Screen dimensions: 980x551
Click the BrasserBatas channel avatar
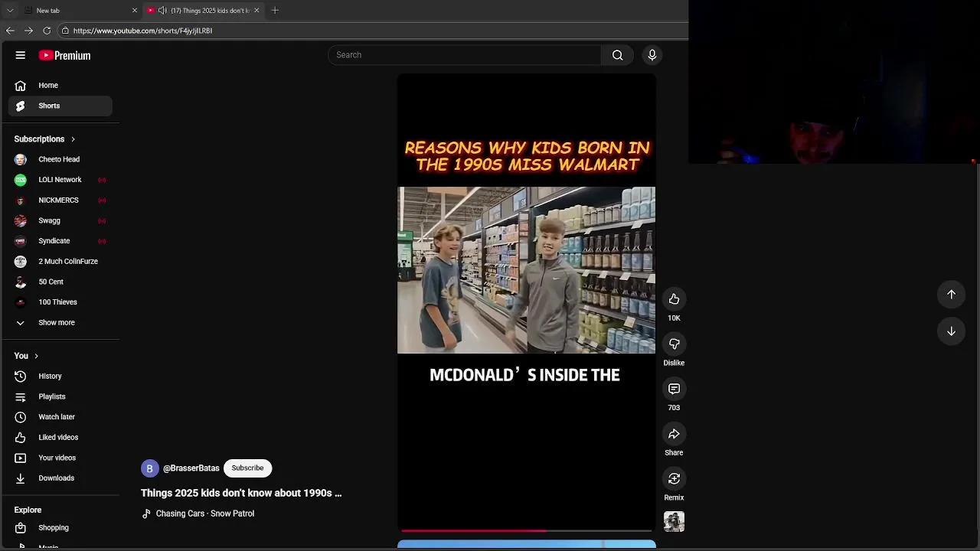[149, 468]
